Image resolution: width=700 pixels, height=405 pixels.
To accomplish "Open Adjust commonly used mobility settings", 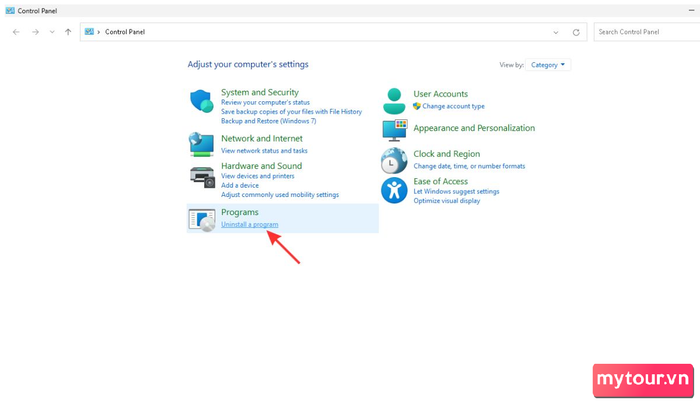I will tap(279, 195).
